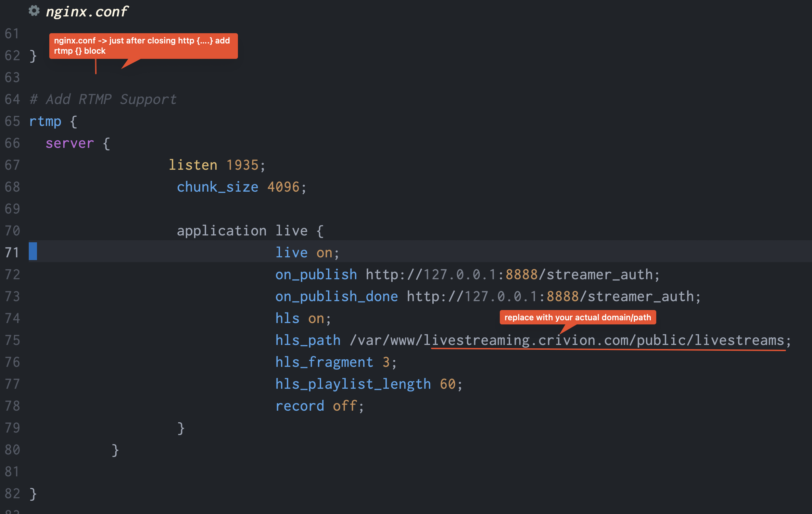Click the rtmp keyword on line 65

point(45,121)
